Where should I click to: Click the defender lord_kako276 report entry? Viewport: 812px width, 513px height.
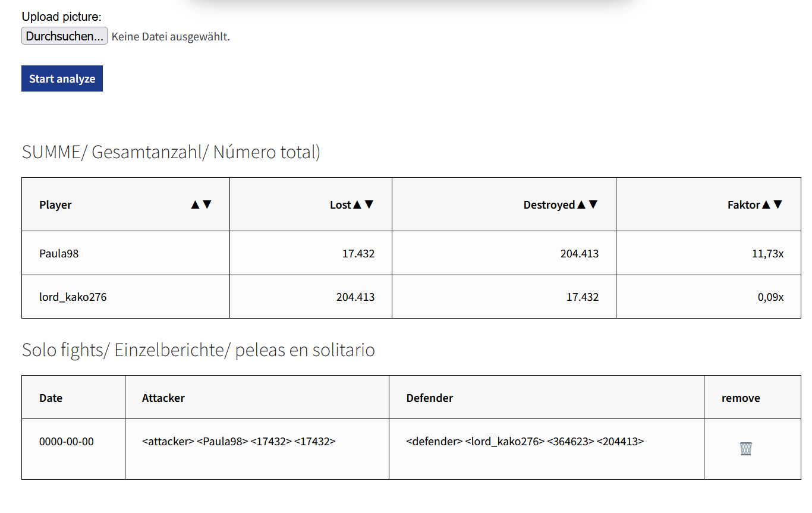(524, 442)
